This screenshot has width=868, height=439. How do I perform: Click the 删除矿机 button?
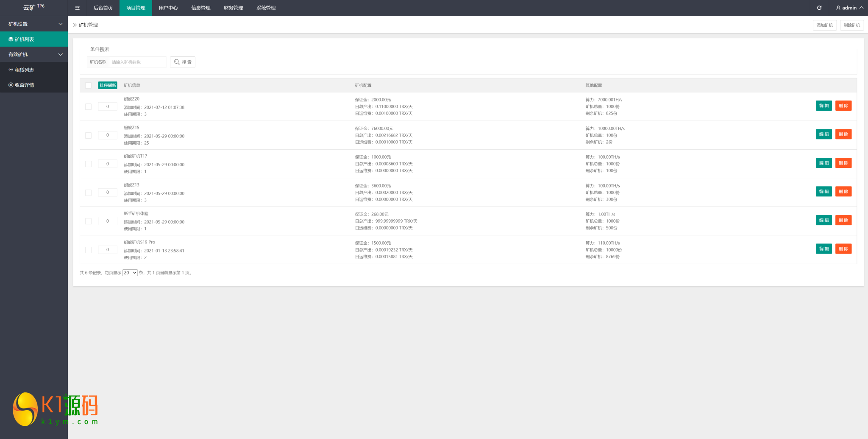pyautogui.click(x=852, y=25)
